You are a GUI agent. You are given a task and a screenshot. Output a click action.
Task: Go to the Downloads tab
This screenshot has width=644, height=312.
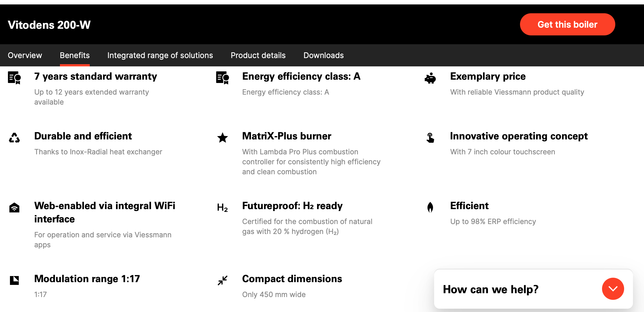click(x=324, y=55)
